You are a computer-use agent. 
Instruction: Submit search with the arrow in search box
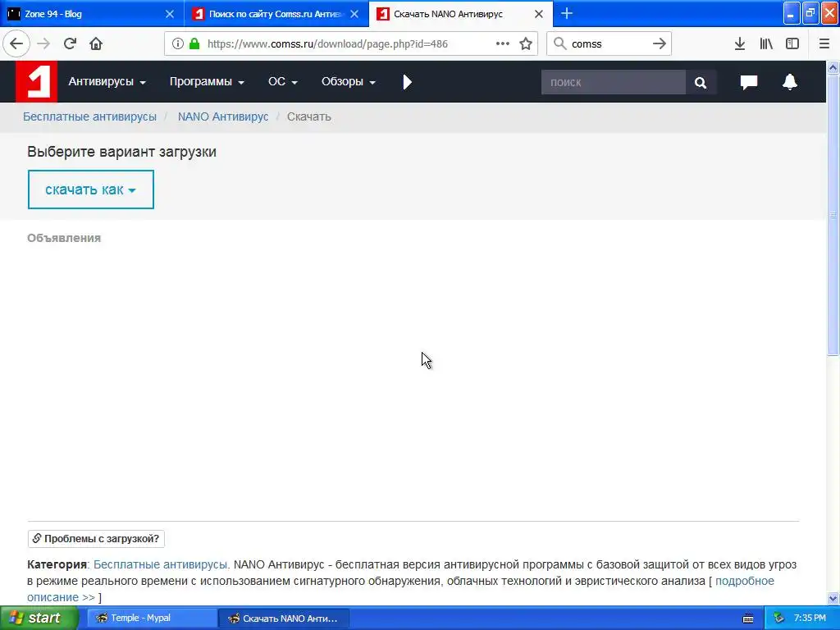(660, 44)
